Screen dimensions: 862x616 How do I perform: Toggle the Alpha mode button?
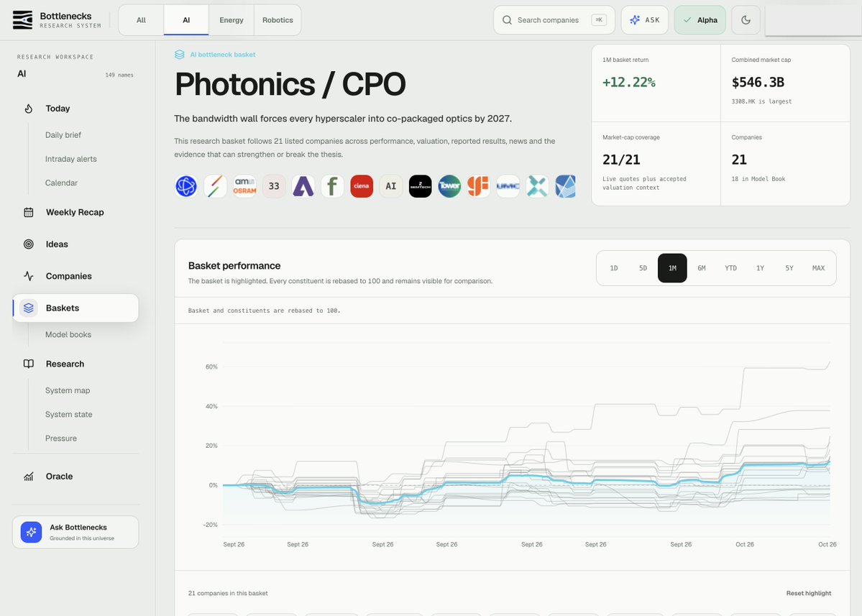pos(700,20)
